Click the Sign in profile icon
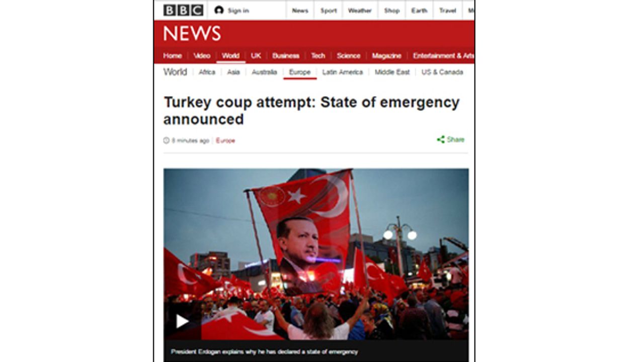This screenshot has width=644, height=362. click(219, 10)
